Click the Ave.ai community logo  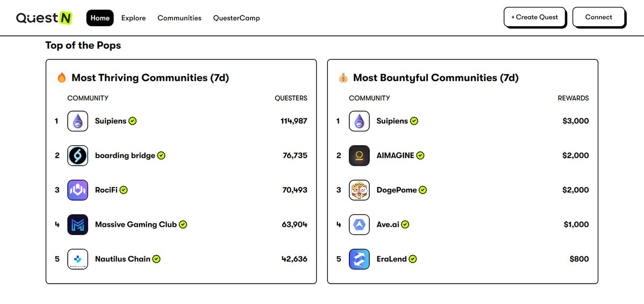(x=360, y=225)
